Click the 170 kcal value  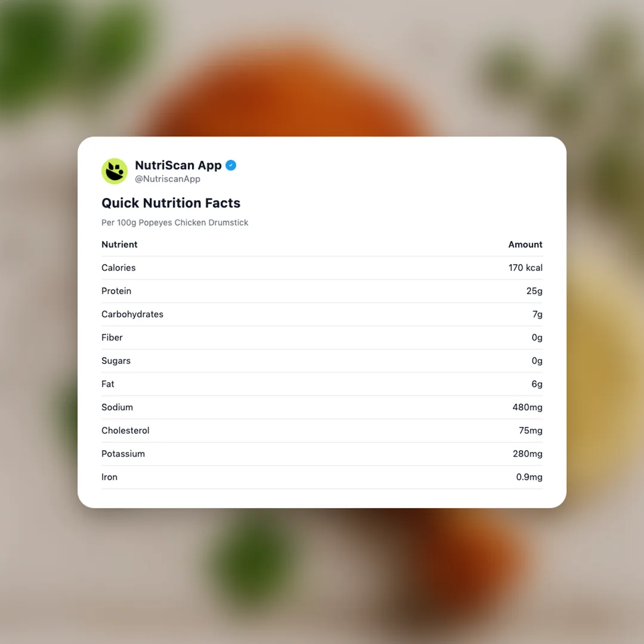pyautogui.click(x=525, y=268)
